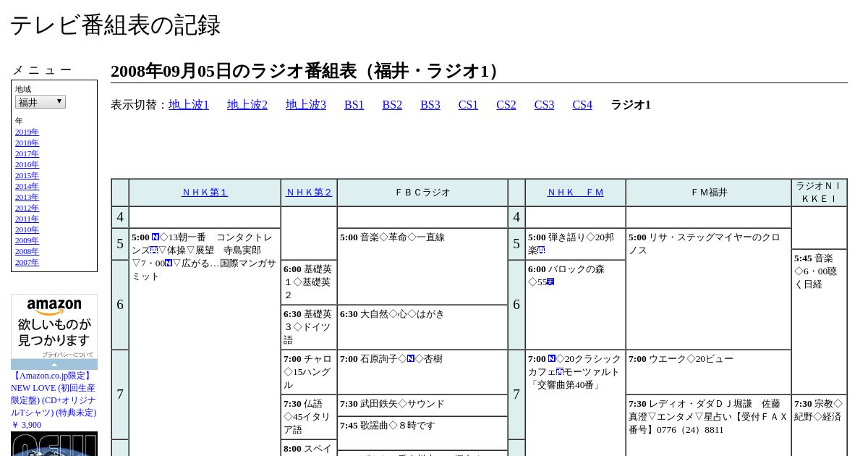Open the 2009年 archive link

27,240
